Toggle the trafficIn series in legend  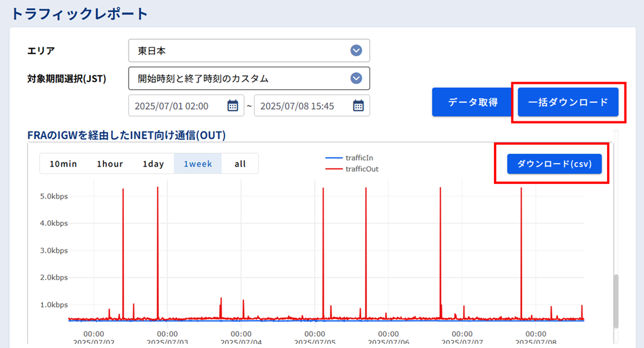pos(358,158)
